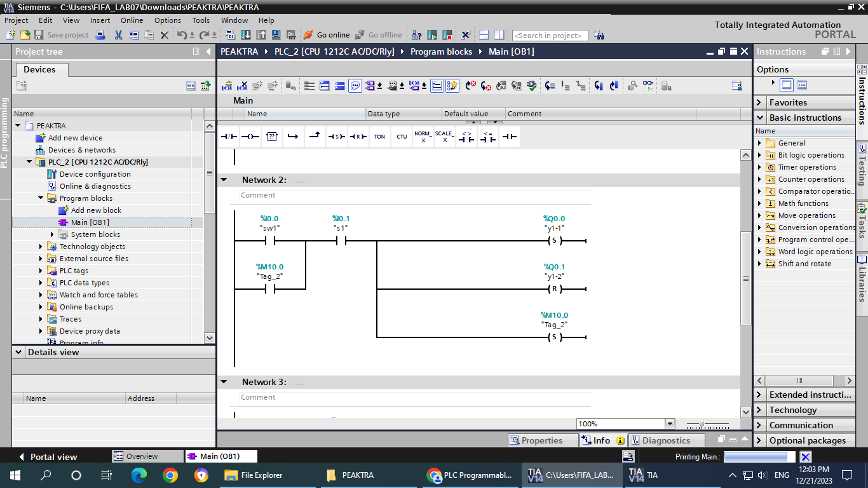Insert a TON timer from favorites bar
The width and height of the screenshot is (868, 488).
click(x=379, y=137)
